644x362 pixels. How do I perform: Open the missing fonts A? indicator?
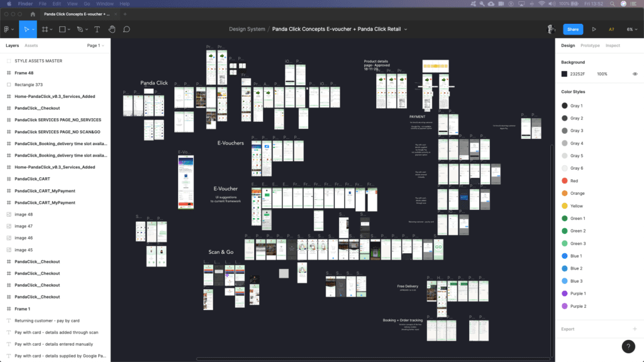[611, 29]
